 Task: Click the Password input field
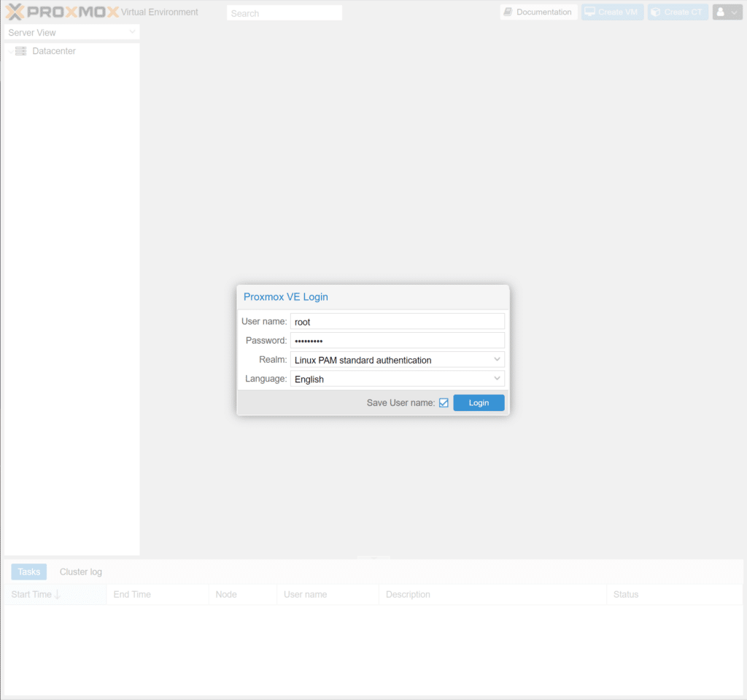(397, 341)
